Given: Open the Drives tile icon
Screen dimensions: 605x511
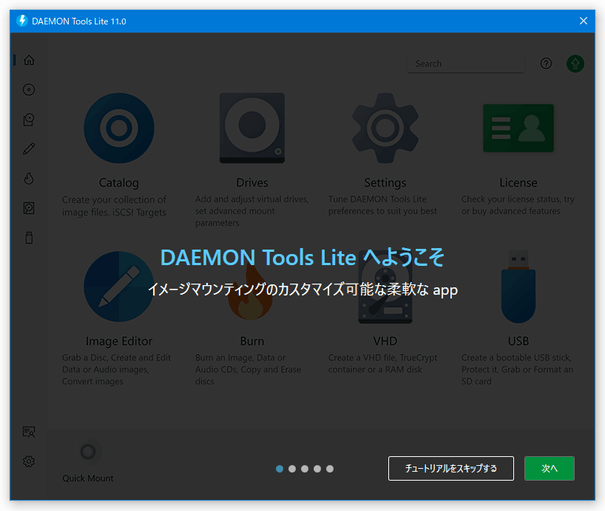Looking at the screenshot, I should tap(252, 128).
